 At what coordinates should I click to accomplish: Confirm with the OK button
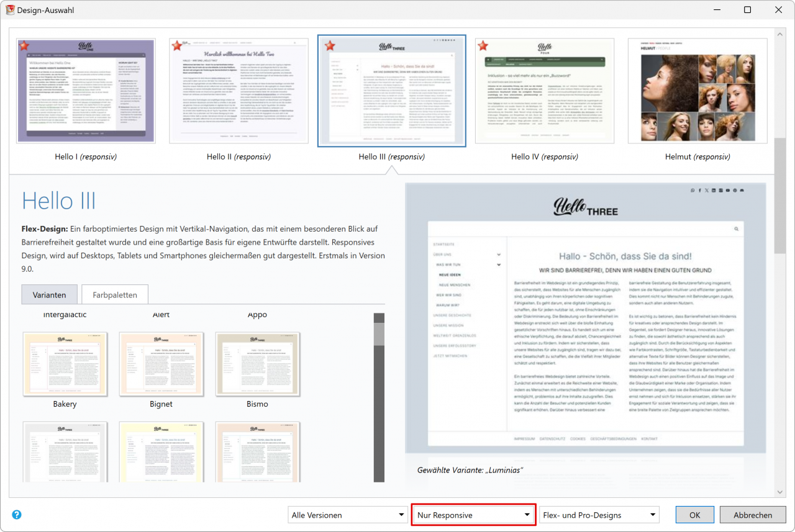(694, 515)
